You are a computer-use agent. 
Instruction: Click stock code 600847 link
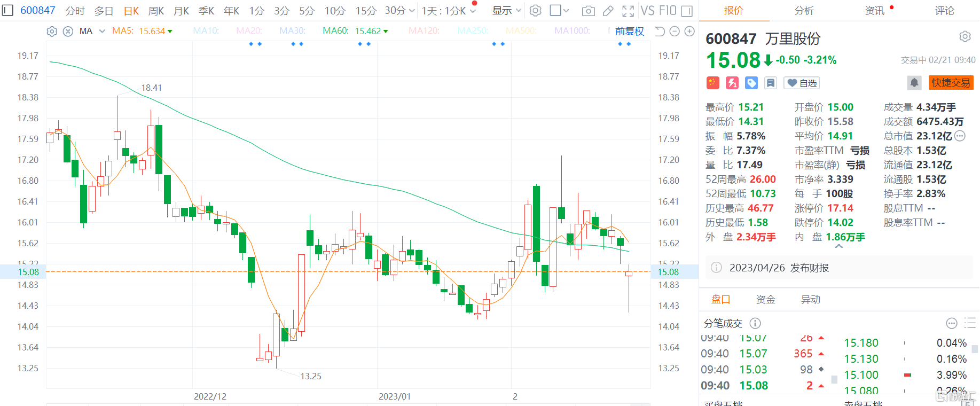(38, 10)
